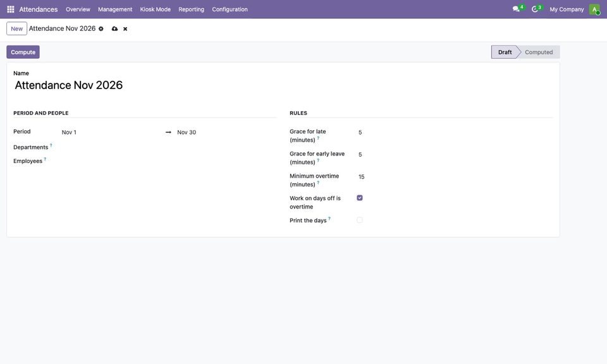The width and height of the screenshot is (607, 364).
Task: Open the gear actions menu beside the record title
Action: click(x=101, y=28)
